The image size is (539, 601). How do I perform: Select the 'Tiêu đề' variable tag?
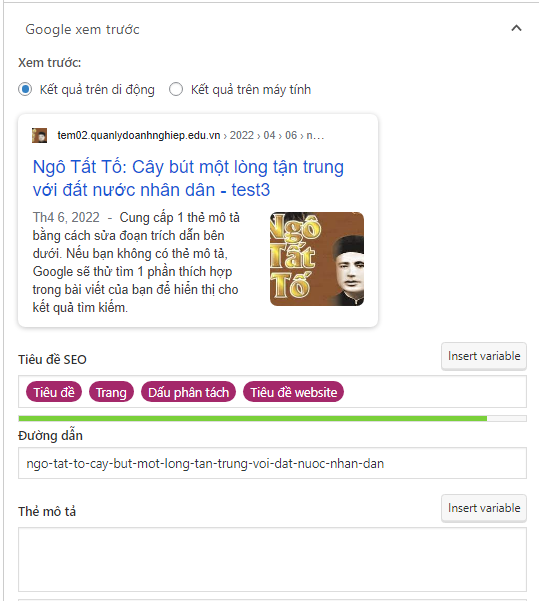54,392
